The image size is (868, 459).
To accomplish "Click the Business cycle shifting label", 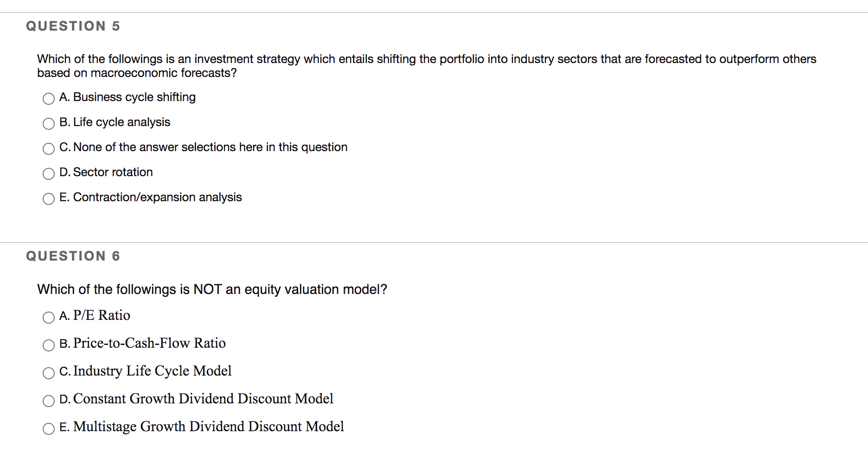I will click(x=134, y=97).
